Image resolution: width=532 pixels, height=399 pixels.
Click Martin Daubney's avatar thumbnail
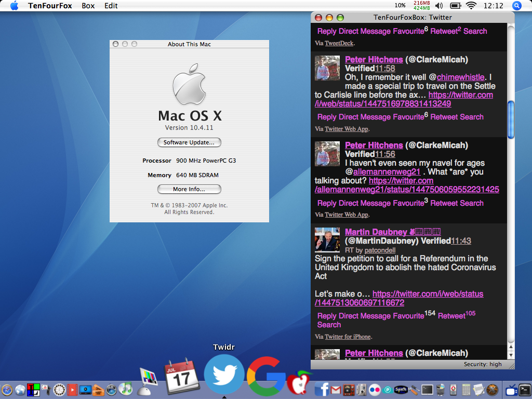[327, 240]
